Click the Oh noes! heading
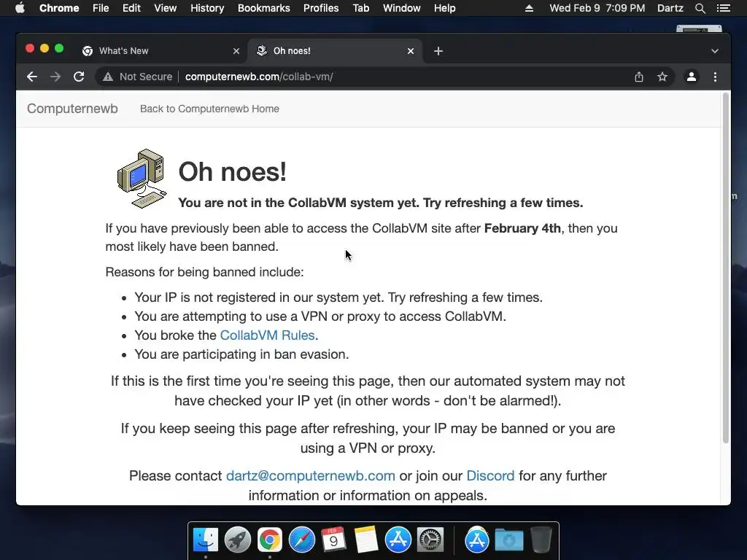The height and width of the screenshot is (560, 747). pos(233,171)
